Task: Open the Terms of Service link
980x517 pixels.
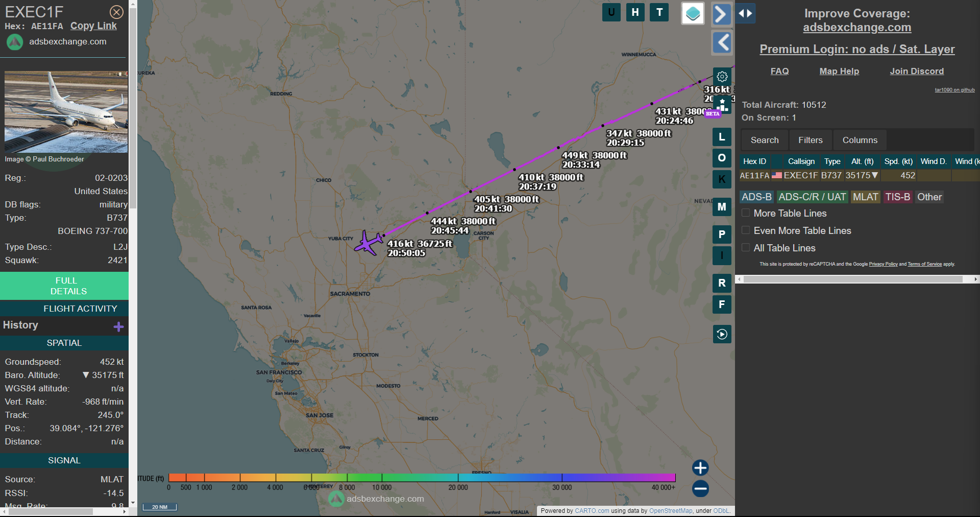Action: (924, 264)
